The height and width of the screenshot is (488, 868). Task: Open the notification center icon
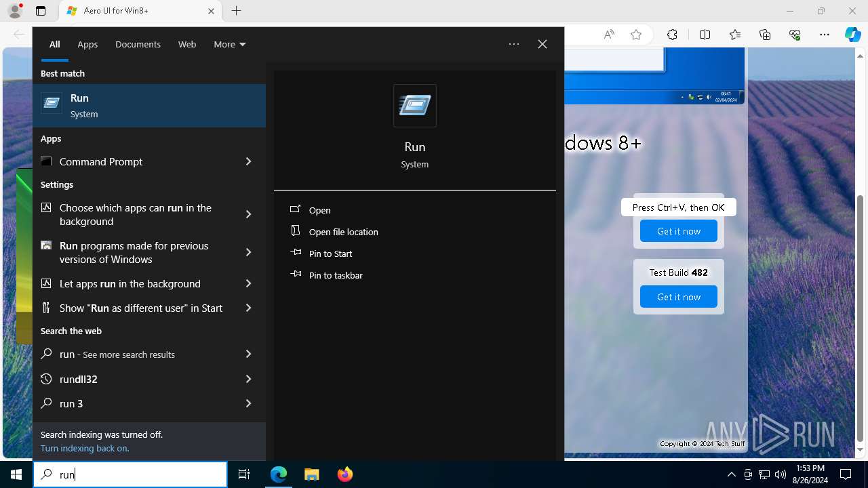[846, 474]
